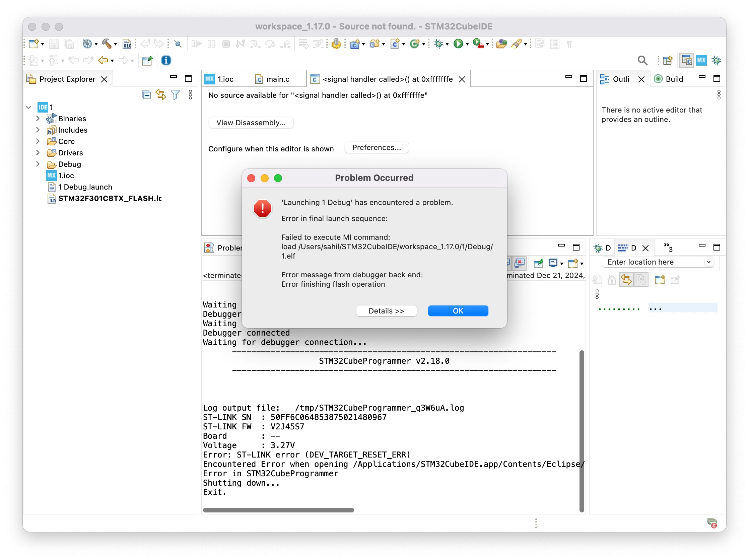Open the toolbar Search magnifier icon
This screenshot has height=560, width=749.
pyautogui.click(x=642, y=61)
